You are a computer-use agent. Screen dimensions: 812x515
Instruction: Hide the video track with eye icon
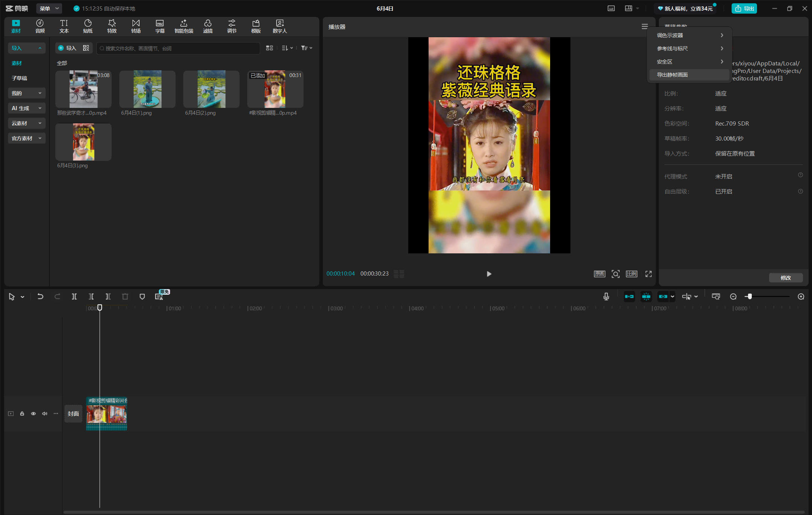[33, 414]
